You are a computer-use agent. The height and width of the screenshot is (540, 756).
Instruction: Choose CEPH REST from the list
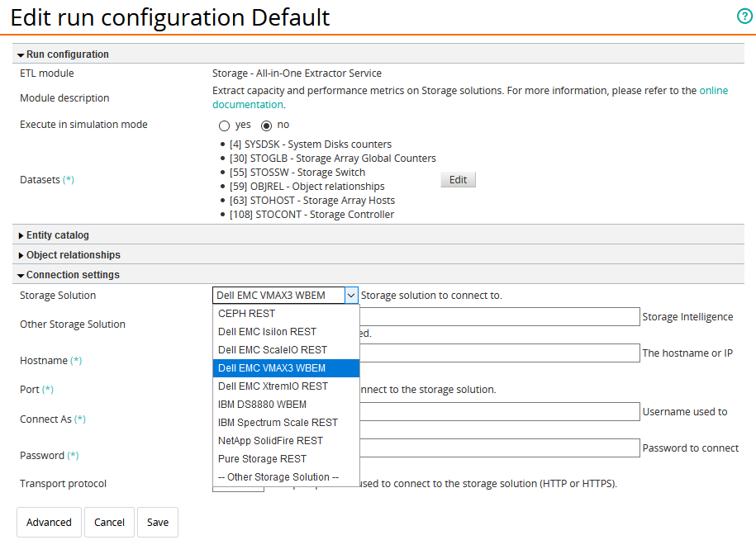click(x=246, y=314)
